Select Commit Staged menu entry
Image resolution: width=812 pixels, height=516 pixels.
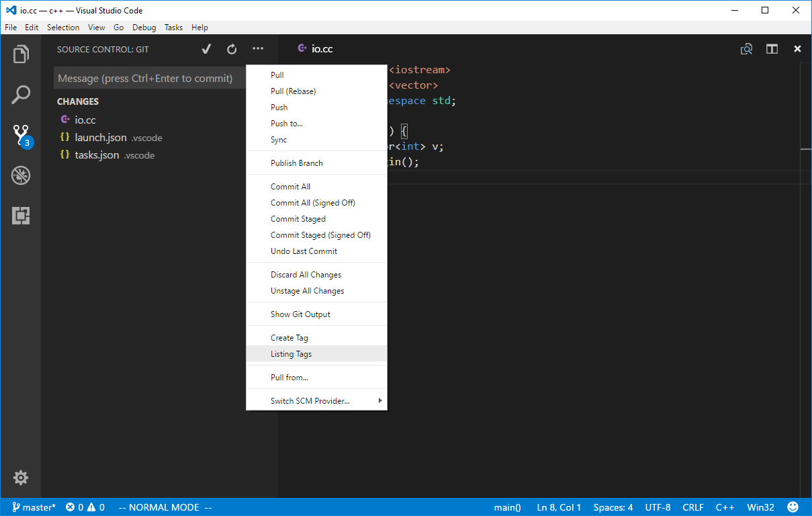click(316, 219)
